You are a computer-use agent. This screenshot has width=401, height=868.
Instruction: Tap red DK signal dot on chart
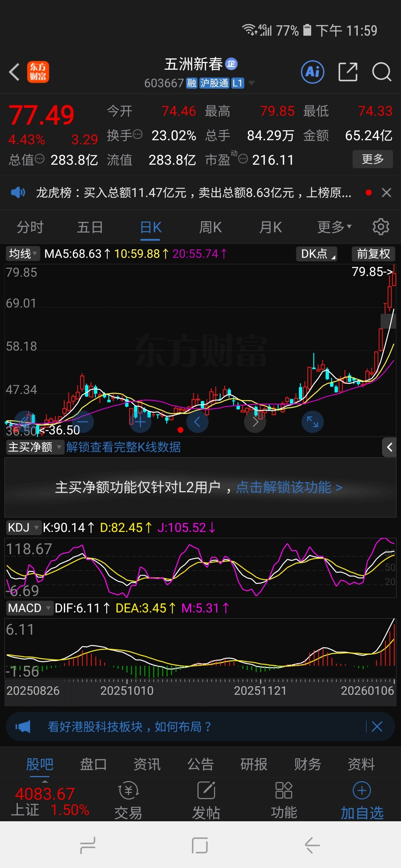point(180,430)
